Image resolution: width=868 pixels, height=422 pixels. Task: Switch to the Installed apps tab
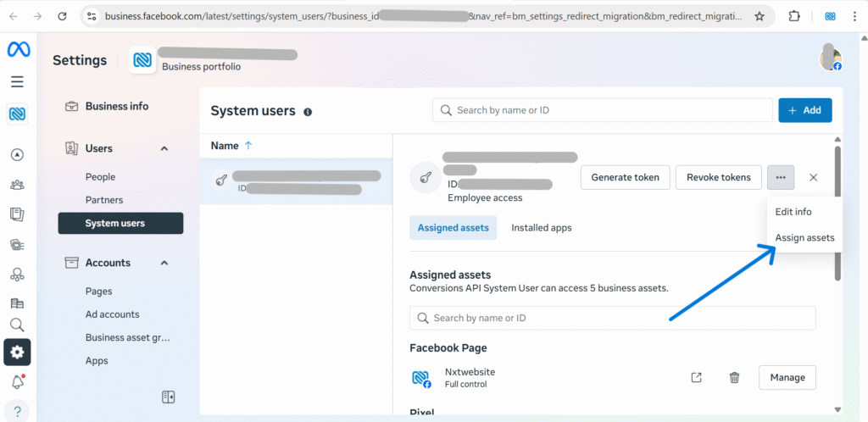541,228
